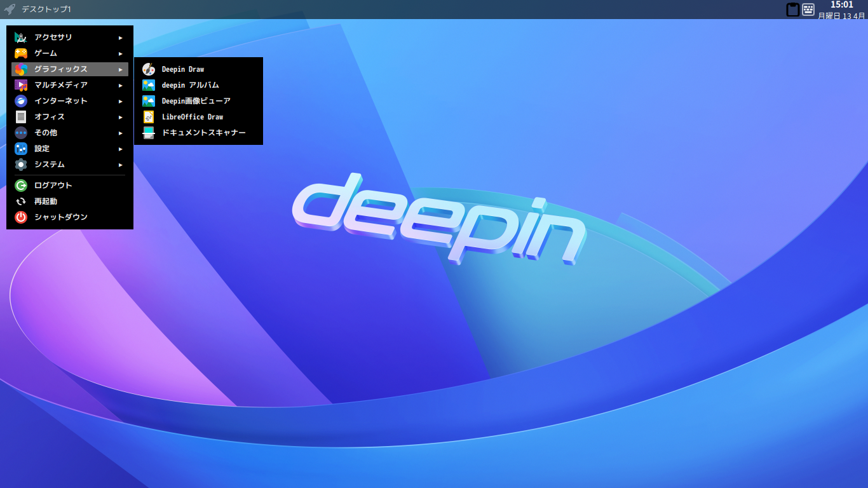This screenshot has height=488, width=868.
Task: Select the アクセサリ label text
Action: click(x=53, y=37)
